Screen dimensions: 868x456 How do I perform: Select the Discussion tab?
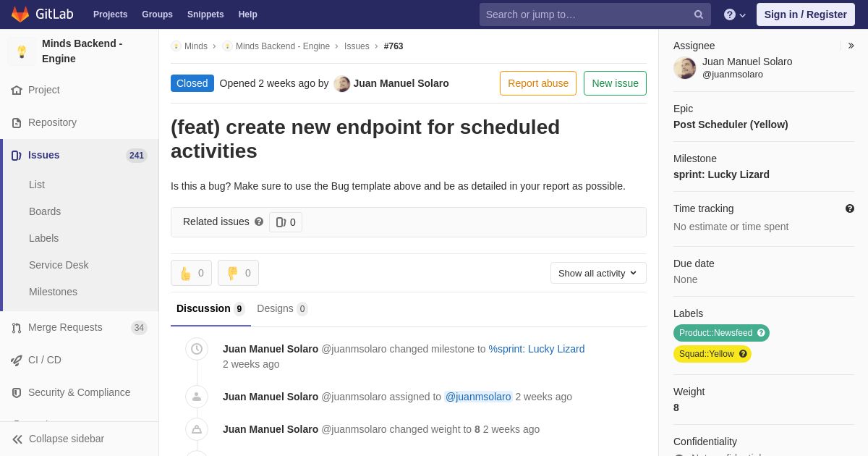(210, 308)
